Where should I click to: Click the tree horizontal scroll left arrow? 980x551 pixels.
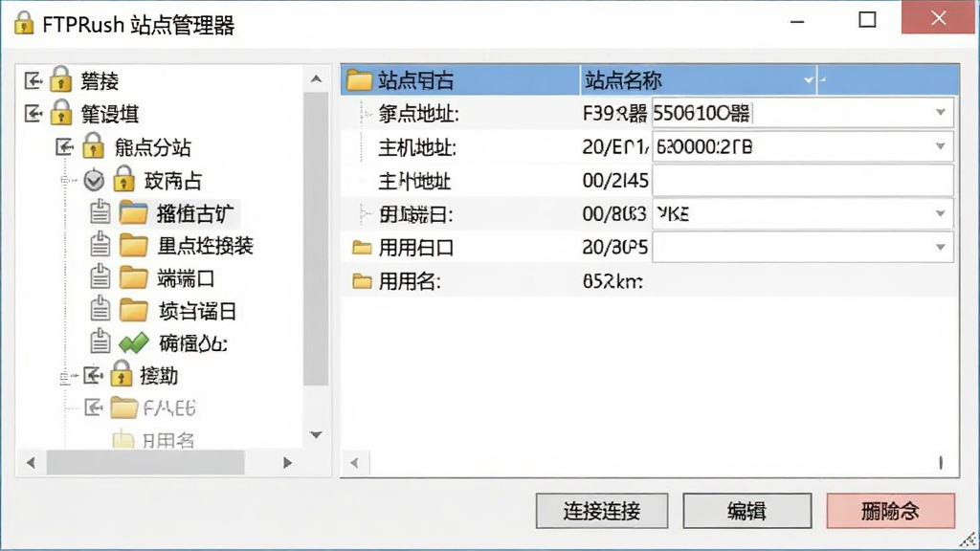click(x=31, y=463)
